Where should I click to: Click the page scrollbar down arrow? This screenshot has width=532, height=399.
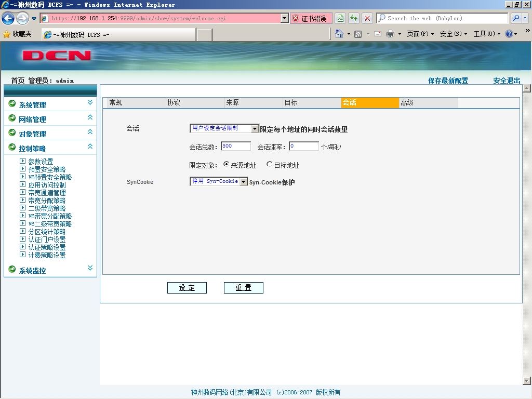coord(527,381)
